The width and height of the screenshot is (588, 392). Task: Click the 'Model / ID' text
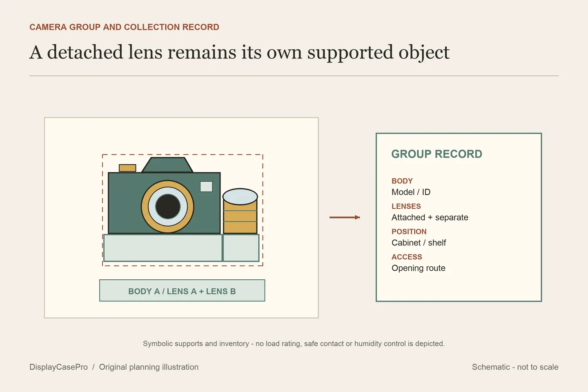[411, 192]
